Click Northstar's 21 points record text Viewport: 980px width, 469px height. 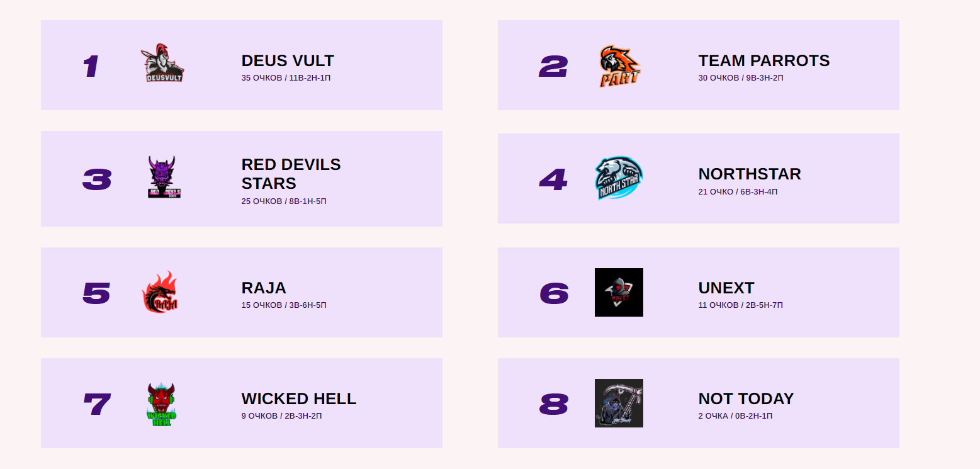click(x=737, y=191)
